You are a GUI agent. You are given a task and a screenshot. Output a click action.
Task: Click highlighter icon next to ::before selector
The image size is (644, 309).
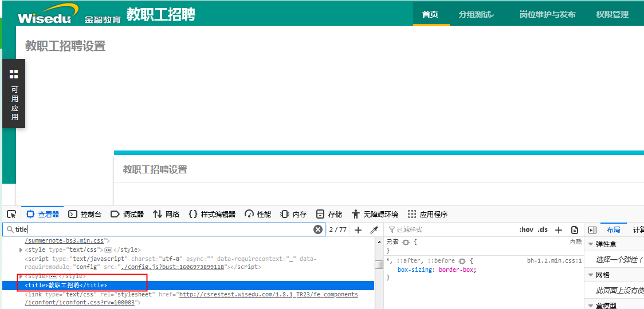pos(462,260)
